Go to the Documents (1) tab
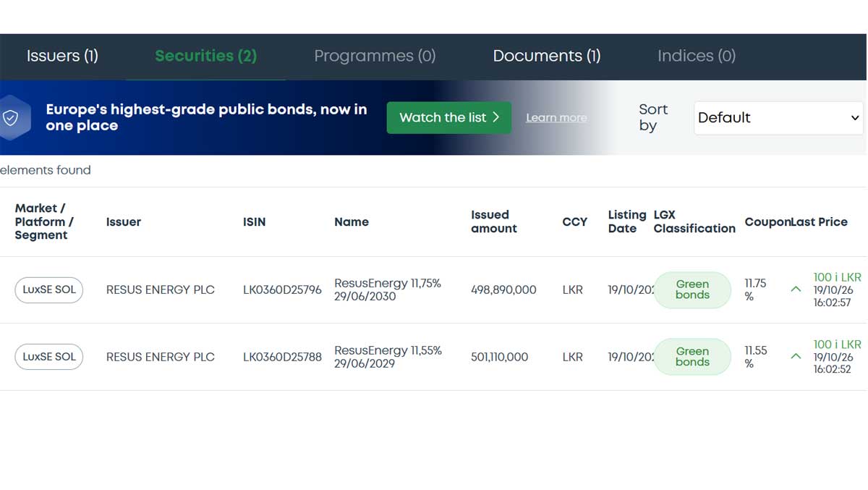Viewport: 868px width, 490px height. click(x=547, y=56)
